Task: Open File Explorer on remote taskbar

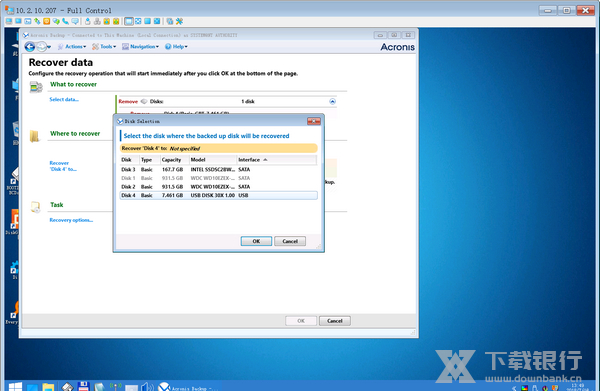Action: click(49, 386)
